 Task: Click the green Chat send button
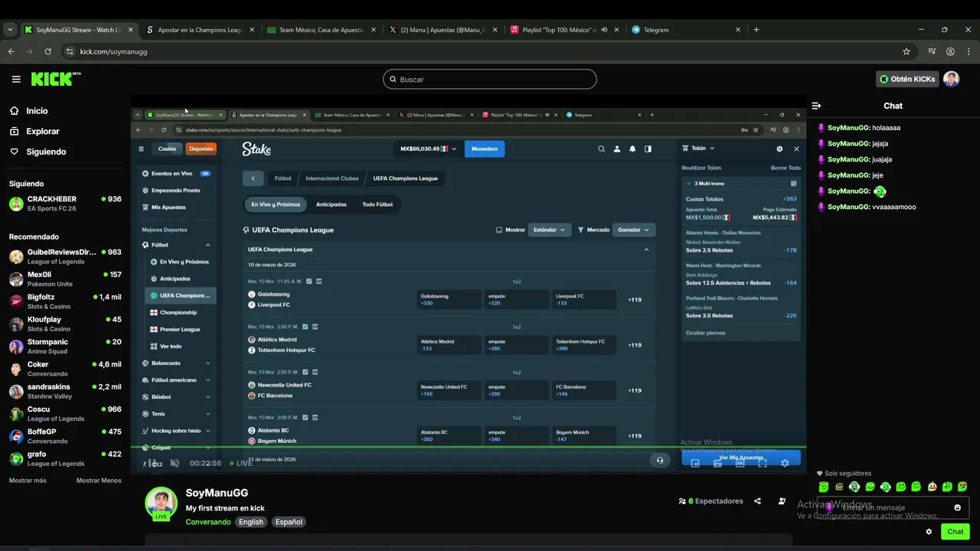tap(955, 532)
